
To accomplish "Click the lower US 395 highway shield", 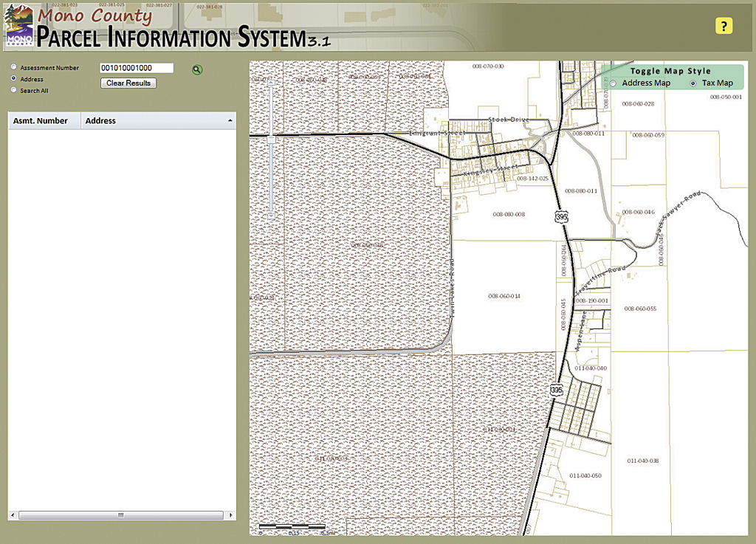I will tap(557, 390).
